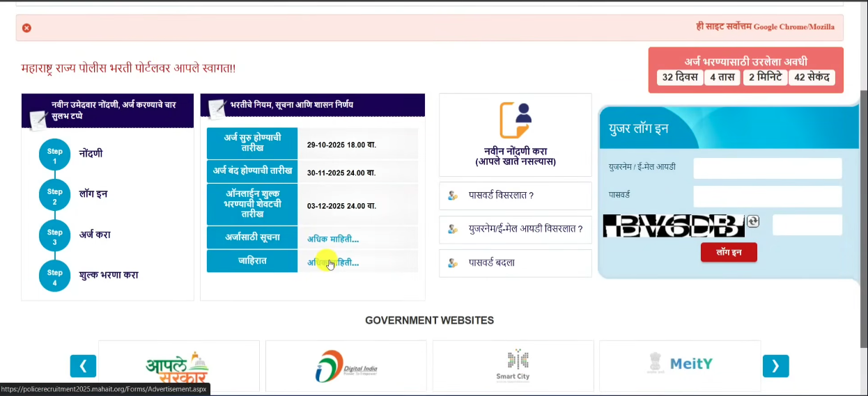Viewport: 868px width, 396px height.
Task: Click the GOVERNMENT WEBSITES heading
Action: pyautogui.click(x=430, y=321)
